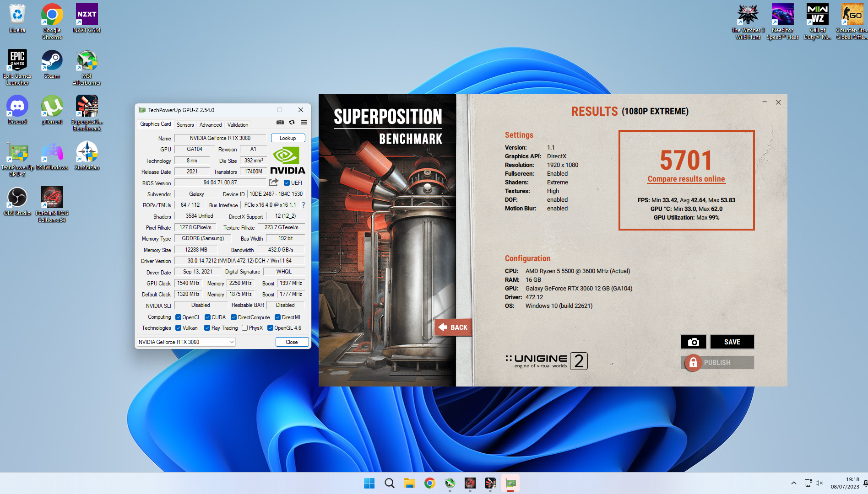Open the taskbar Search icon
This screenshot has height=494, width=868.
[389, 483]
